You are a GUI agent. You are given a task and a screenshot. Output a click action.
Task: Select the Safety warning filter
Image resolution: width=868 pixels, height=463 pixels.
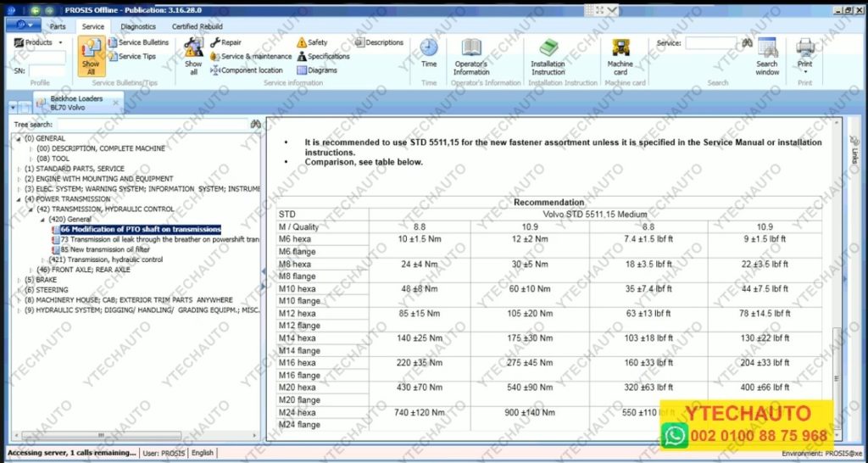(311, 42)
